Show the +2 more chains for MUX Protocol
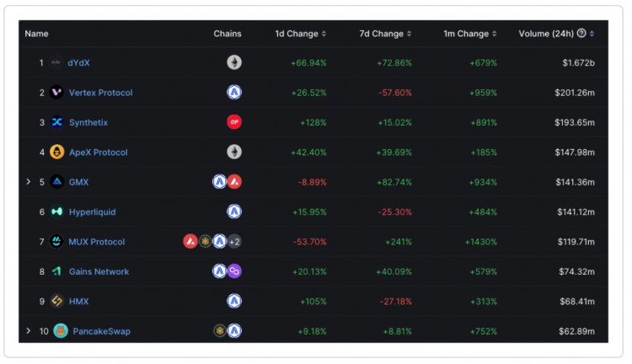This screenshot has height=364, width=632. (235, 242)
